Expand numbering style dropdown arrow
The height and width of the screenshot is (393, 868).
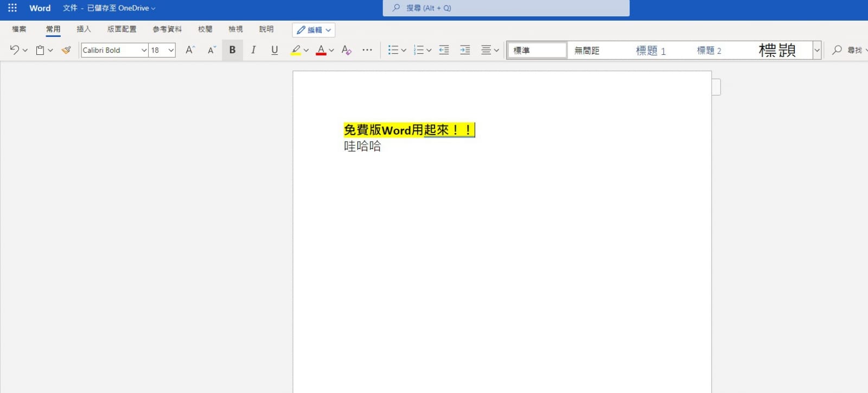[429, 50]
